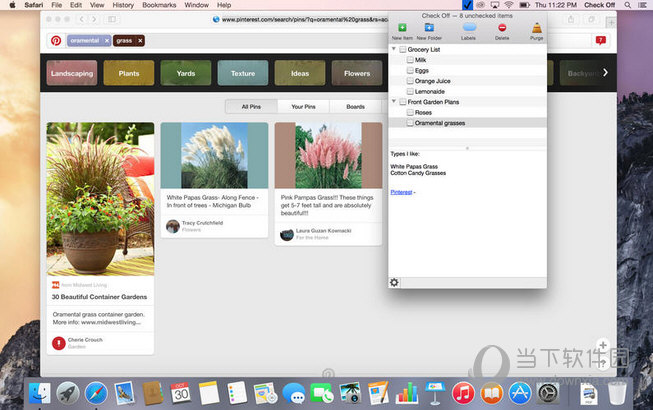Viewport: 653px width, 410px height.
Task: Open the Labels button in Check Off
Action: tap(469, 27)
